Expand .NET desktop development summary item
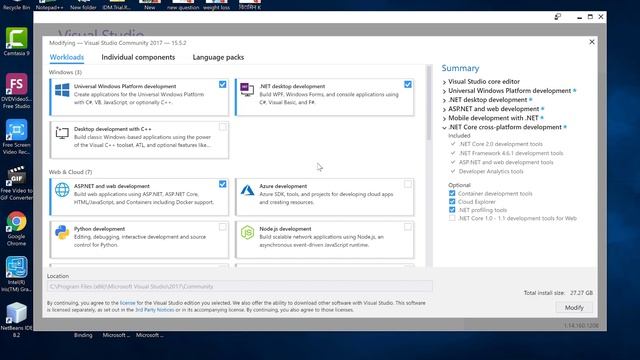Screen dimensions: 640x360 (x=444, y=100)
